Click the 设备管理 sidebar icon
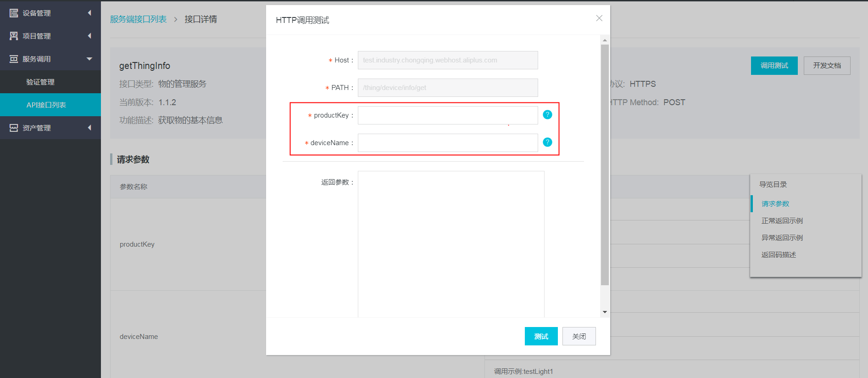 click(x=14, y=13)
